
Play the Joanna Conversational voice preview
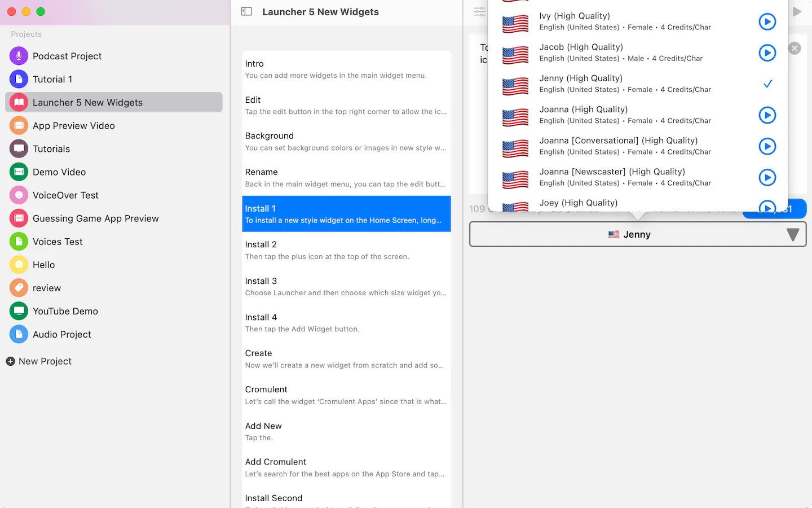click(767, 146)
